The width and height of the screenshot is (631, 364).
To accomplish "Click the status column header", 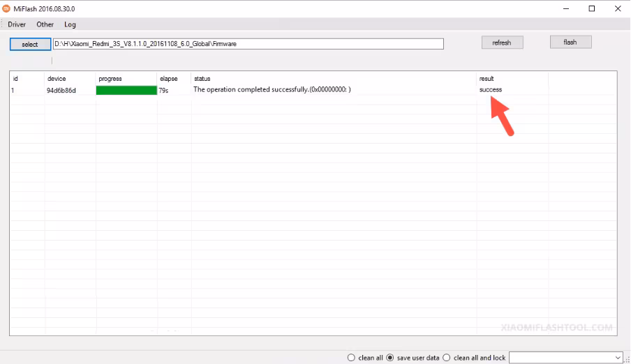I will [x=202, y=79].
